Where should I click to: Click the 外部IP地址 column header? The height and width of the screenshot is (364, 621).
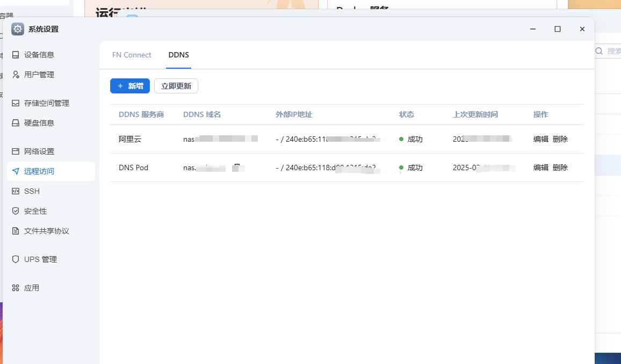pyautogui.click(x=294, y=114)
